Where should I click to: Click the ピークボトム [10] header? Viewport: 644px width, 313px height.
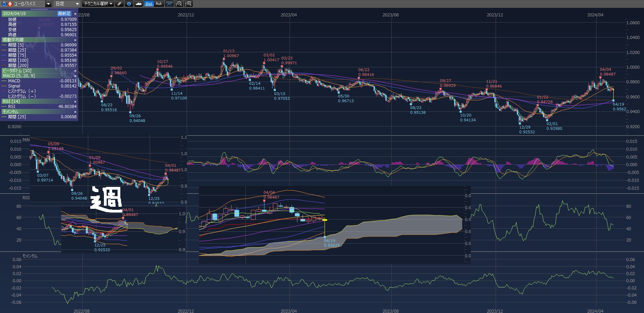point(17,71)
